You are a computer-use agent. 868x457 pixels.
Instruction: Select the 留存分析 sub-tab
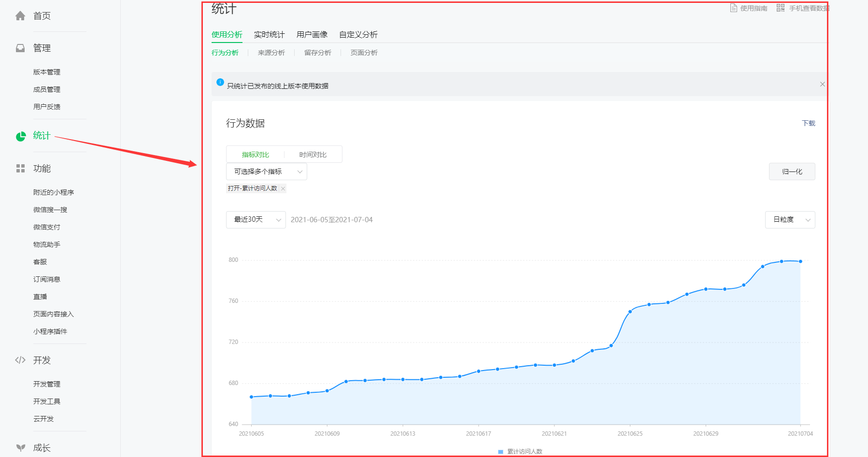(x=318, y=53)
